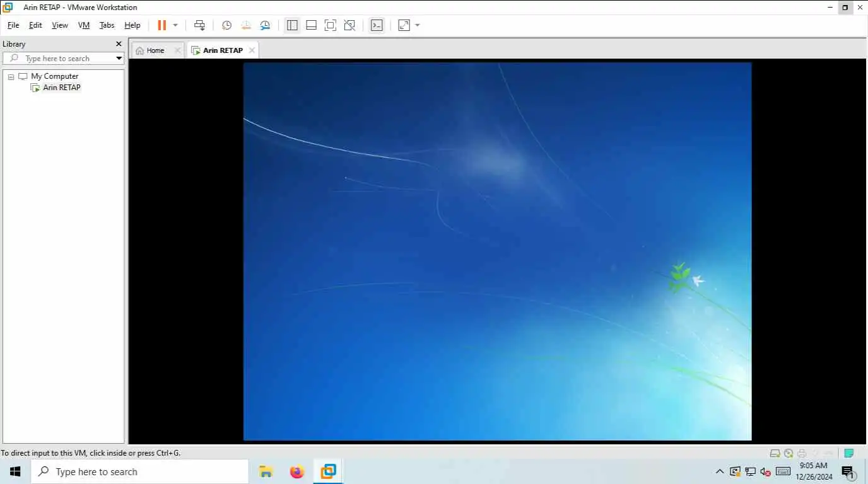Click the VMware Workstation taskbar icon
Viewport: 868px width, 484px height.
tap(328, 471)
